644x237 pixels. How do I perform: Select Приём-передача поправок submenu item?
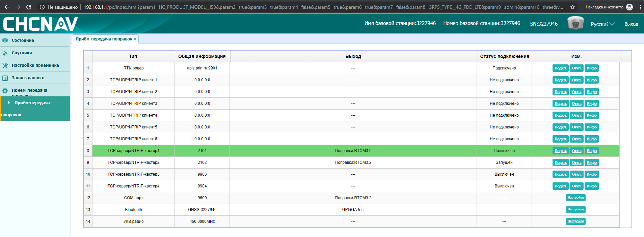(35, 109)
